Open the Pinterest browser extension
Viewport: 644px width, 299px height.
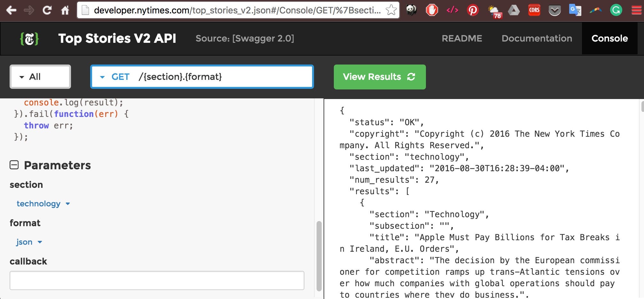[x=472, y=10]
